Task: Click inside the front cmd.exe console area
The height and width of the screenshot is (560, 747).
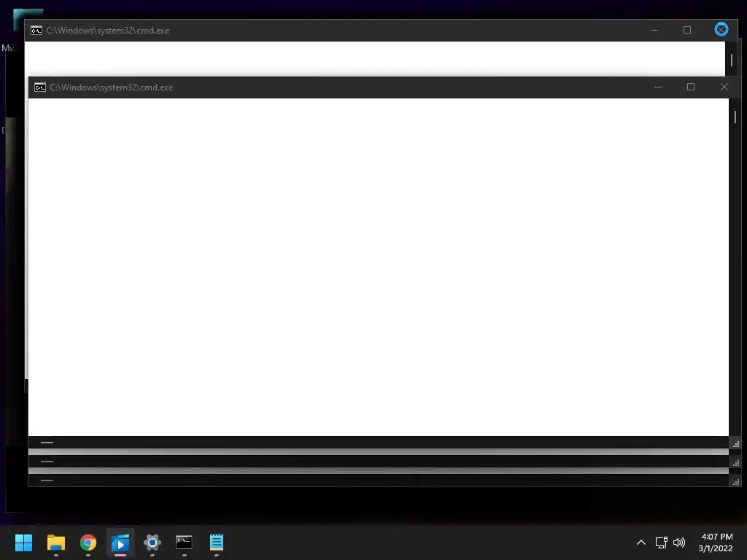Action: [379, 267]
